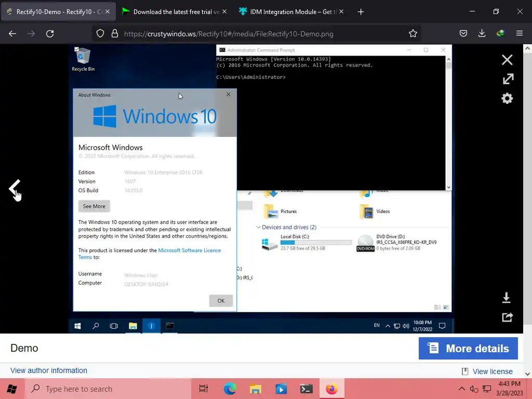This screenshot has height=399, width=532.
Task: Toggle the media viewer fullscreen arrows icon
Action: [508, 79]
